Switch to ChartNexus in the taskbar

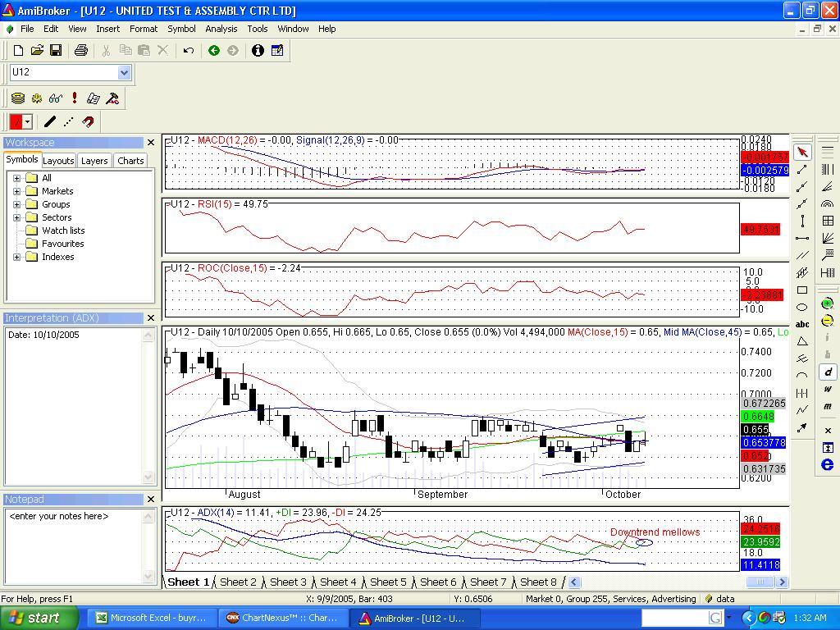click(x=282, y=619)
